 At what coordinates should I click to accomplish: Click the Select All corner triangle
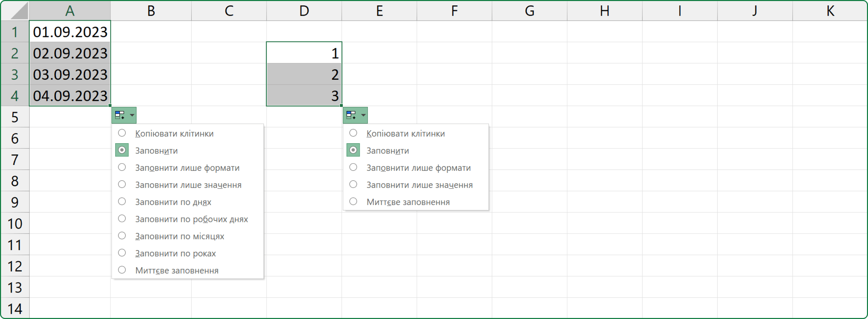coord(19,12)
